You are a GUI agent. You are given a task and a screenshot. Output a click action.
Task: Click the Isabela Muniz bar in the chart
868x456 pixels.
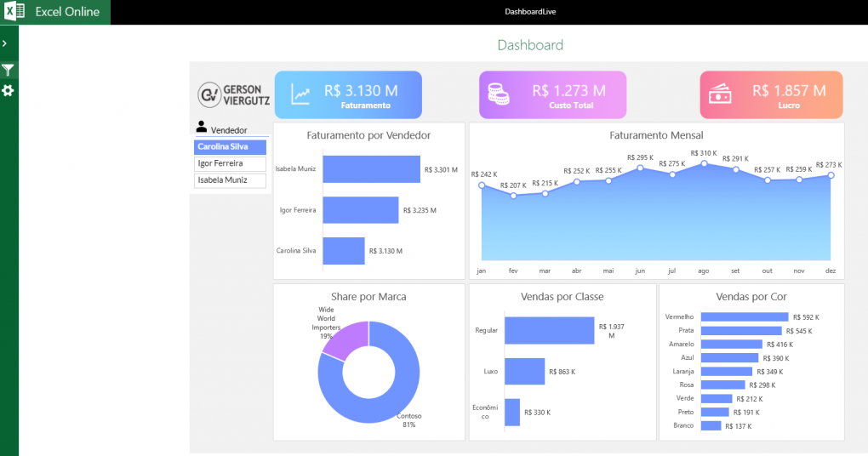[371, 169]
